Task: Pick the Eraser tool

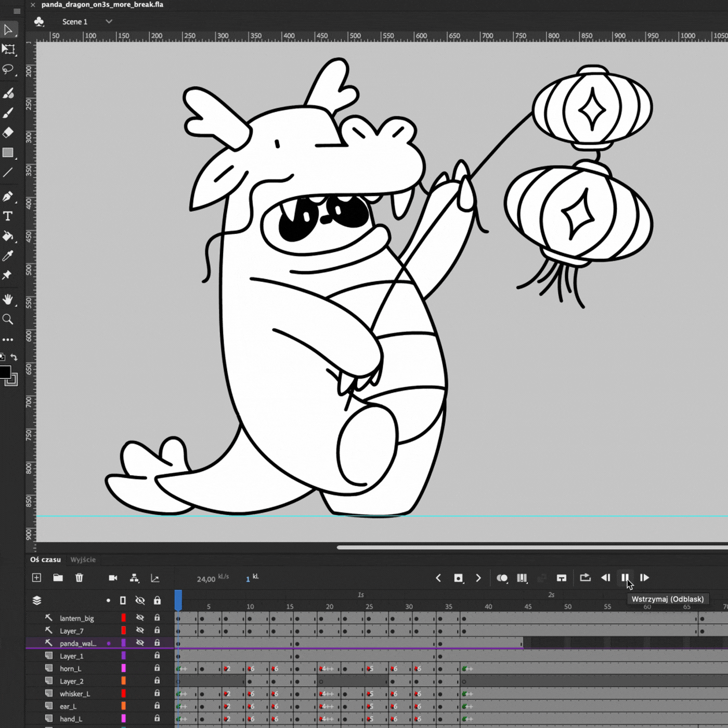Action: (8, 133)
